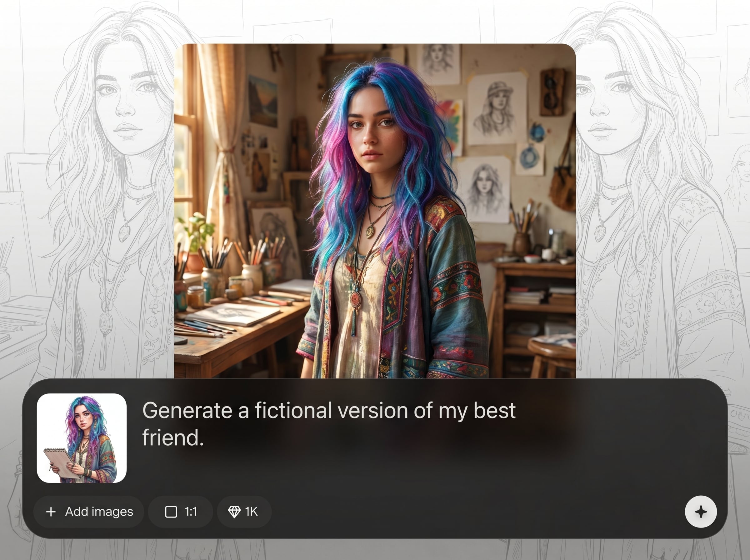Viewport: 750px width, 560px height.
Task: Click the Add images button label
Action: [x=99, y=512]
